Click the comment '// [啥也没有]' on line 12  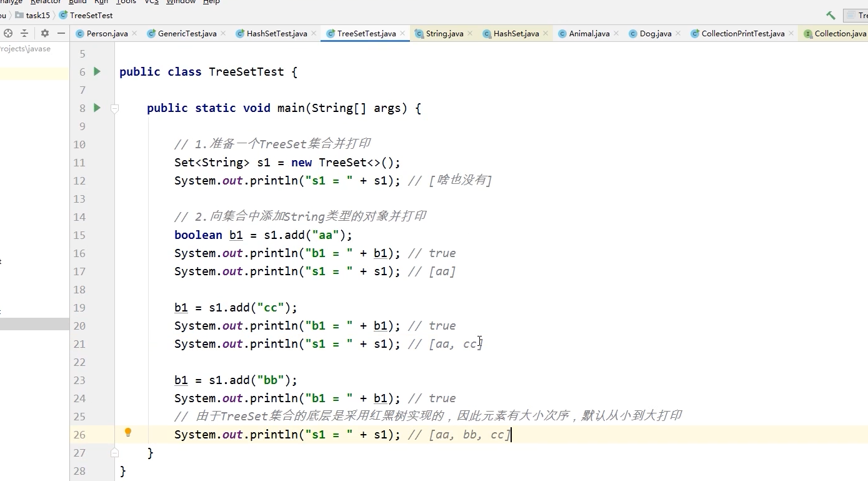450,181
